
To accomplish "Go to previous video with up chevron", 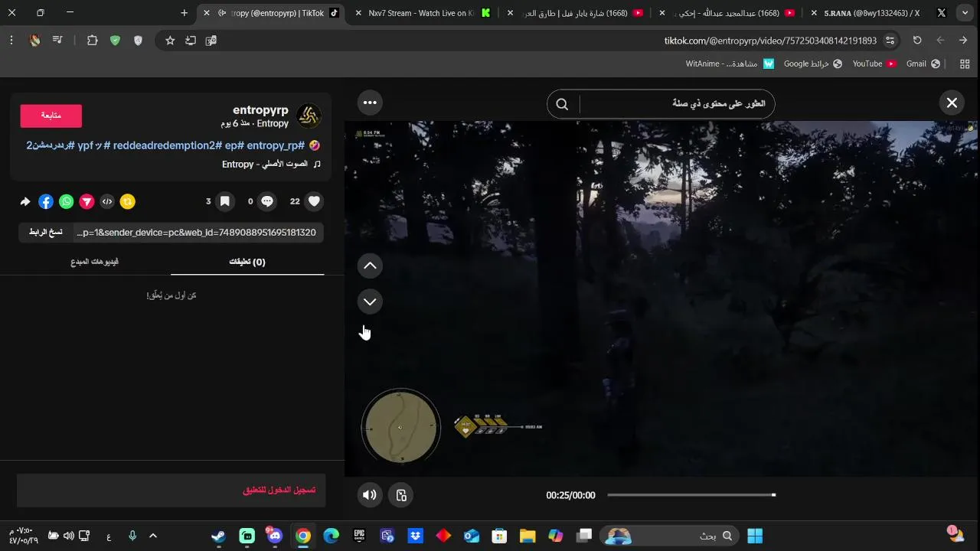I will tap(370, 266).
